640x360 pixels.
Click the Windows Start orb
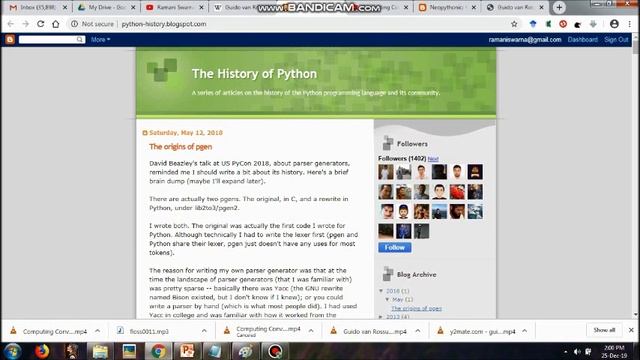[x=12, y=351]
